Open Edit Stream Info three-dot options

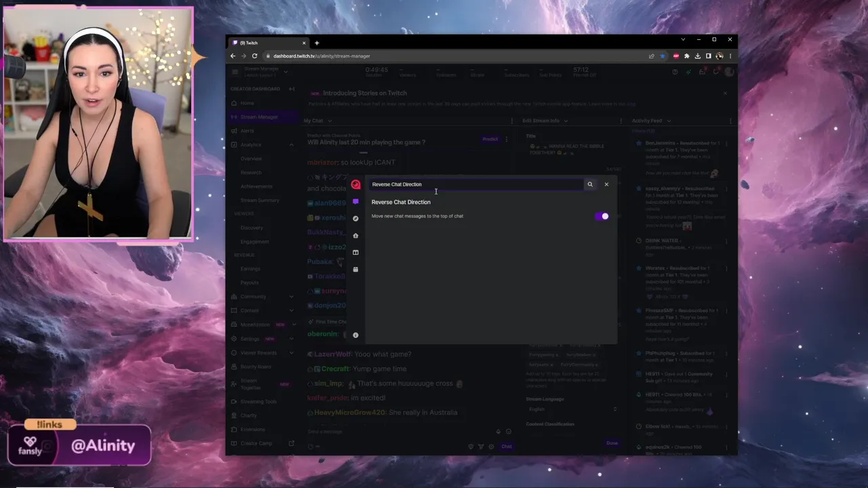620,121
